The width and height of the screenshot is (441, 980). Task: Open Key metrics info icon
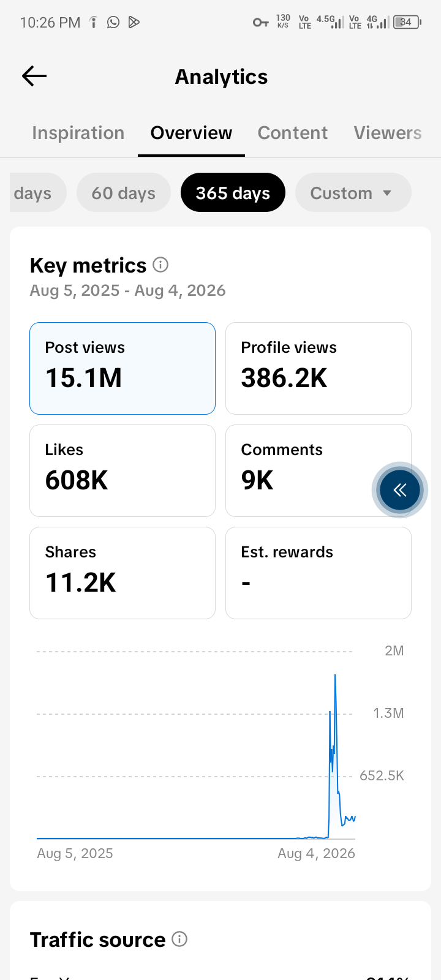tap(160, 265)
